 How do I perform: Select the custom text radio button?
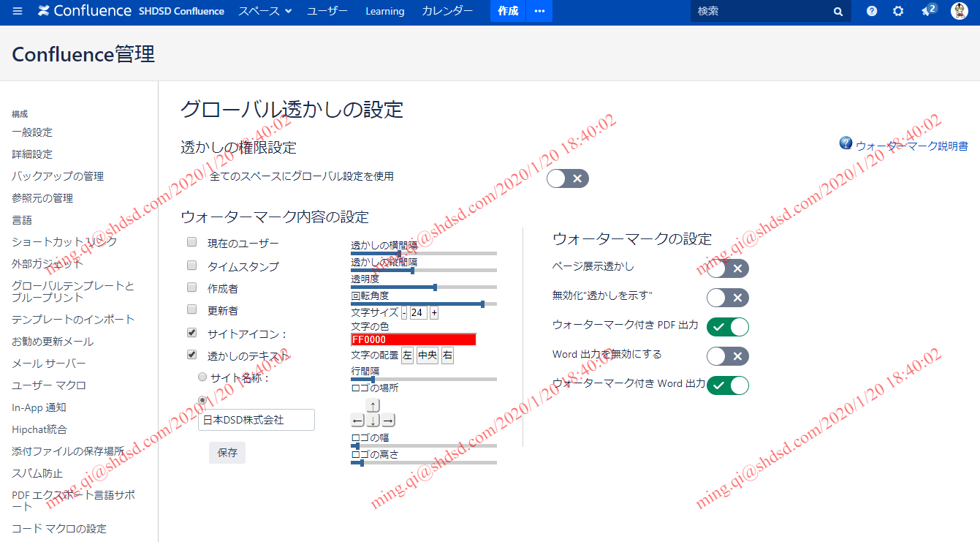tap(202, 400)
